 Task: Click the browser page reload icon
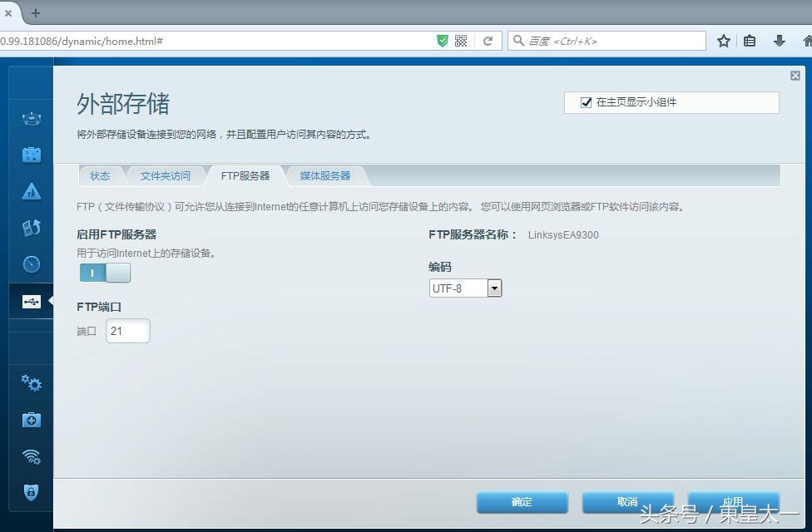coord(488,40)
